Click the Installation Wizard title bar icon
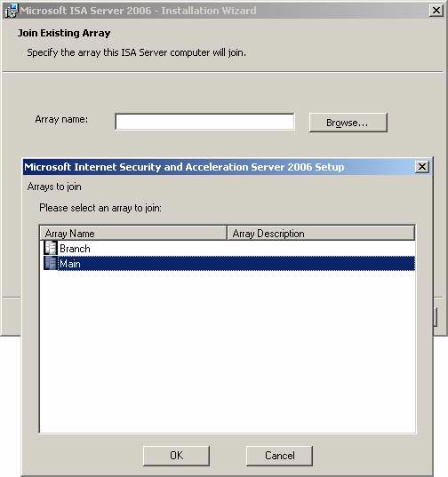 click(x=12, y=11)
